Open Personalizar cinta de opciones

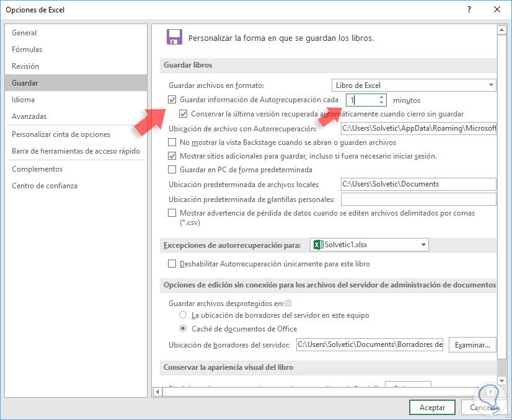76,134
